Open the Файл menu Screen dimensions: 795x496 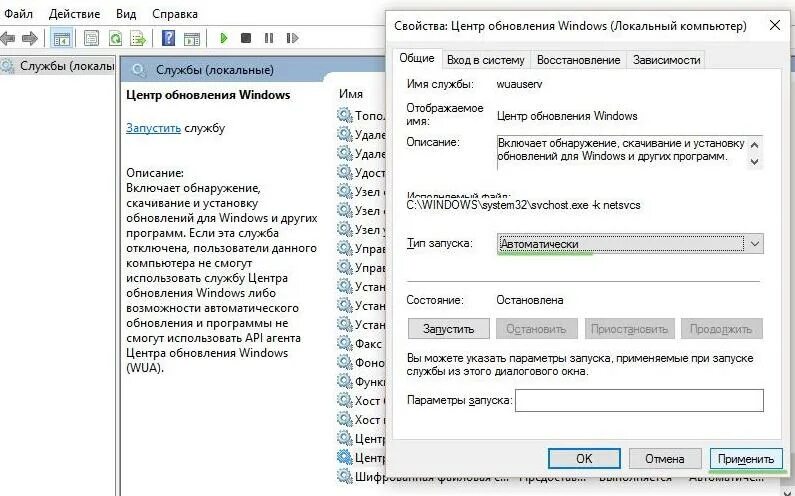[x=18, y=14]
